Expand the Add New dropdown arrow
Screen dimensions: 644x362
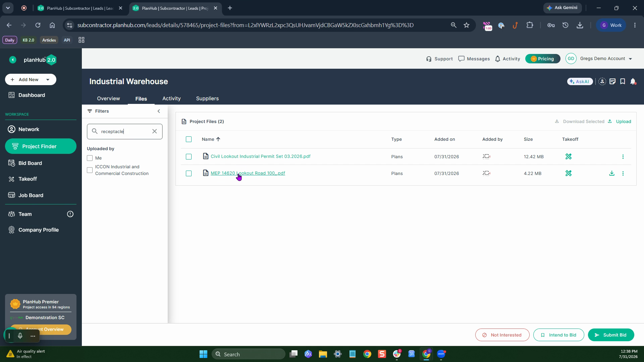(x=48, y=80)
